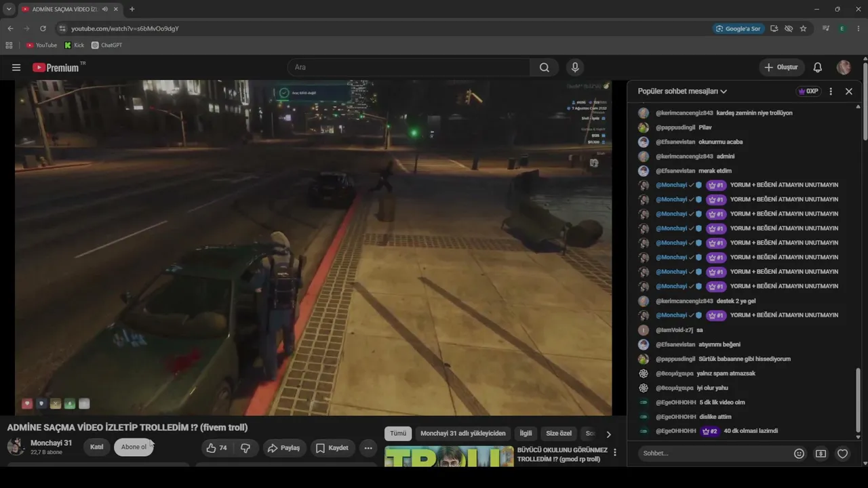Open the chat options three-dot menu

pos(831,91)
